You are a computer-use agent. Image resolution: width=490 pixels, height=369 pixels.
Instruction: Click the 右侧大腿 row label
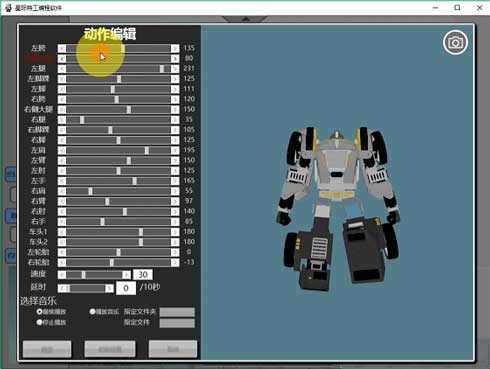(x=38, y=109)
